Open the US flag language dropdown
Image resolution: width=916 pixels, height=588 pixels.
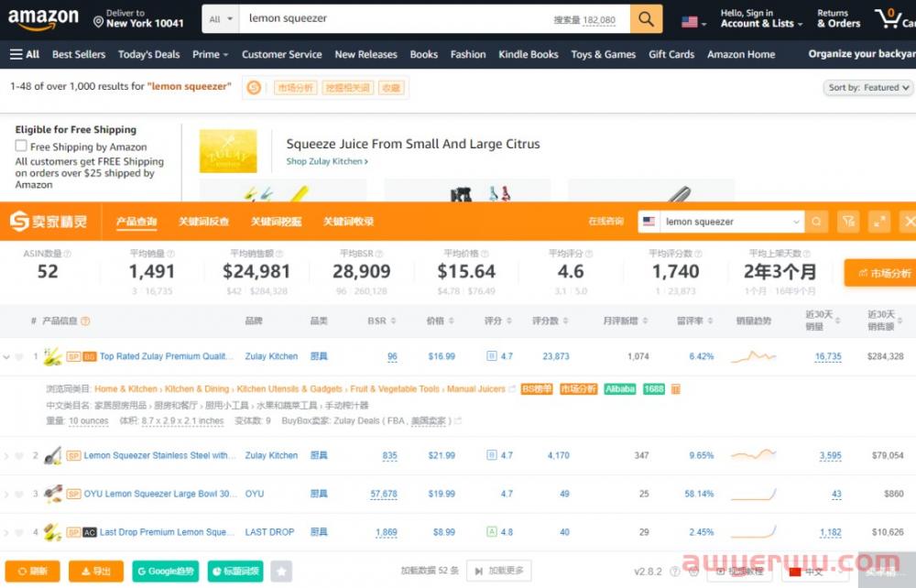pos(694,22)
